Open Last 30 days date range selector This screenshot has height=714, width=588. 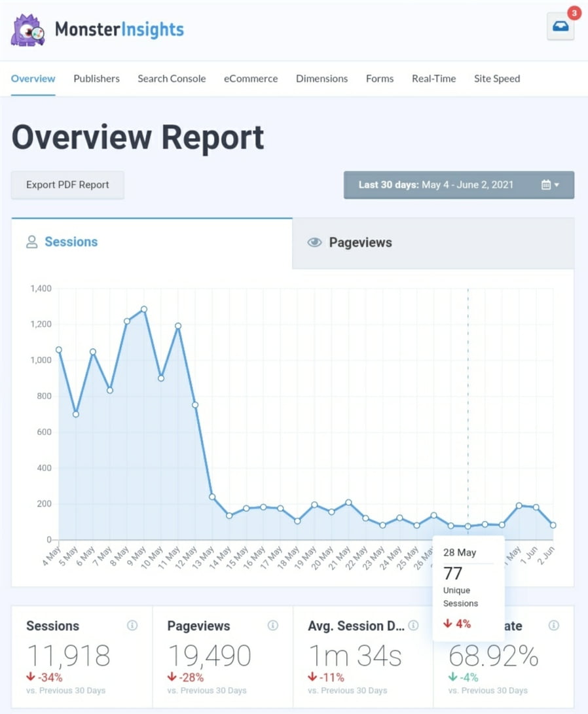[458, 185]
